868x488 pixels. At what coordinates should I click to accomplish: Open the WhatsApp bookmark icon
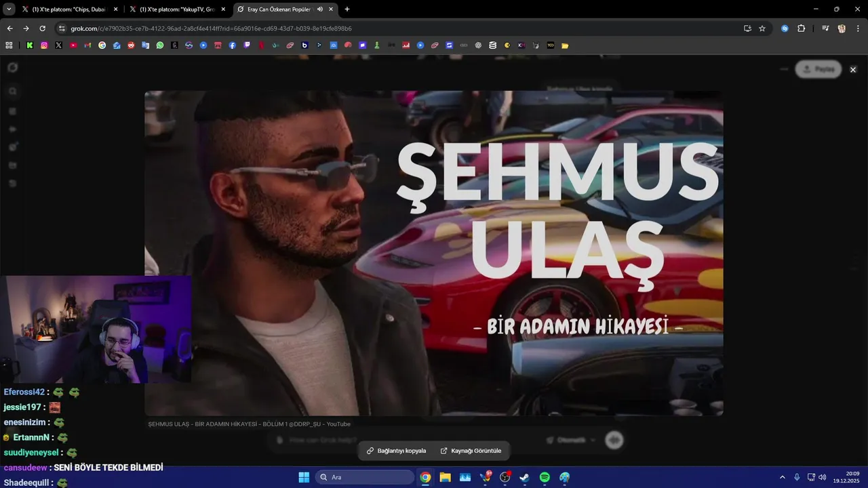pos(160,45)
